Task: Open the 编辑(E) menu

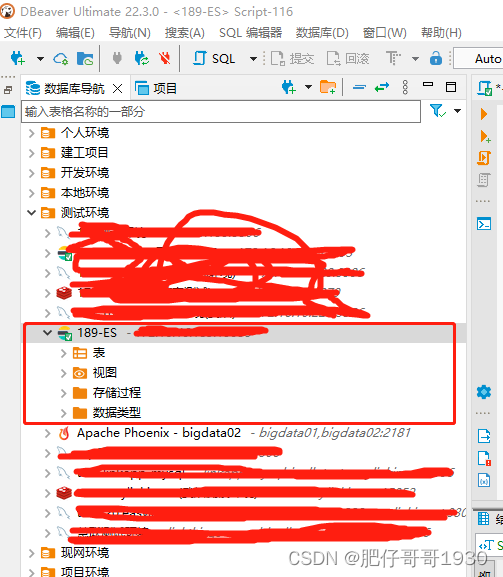Action: click(75, 33)
